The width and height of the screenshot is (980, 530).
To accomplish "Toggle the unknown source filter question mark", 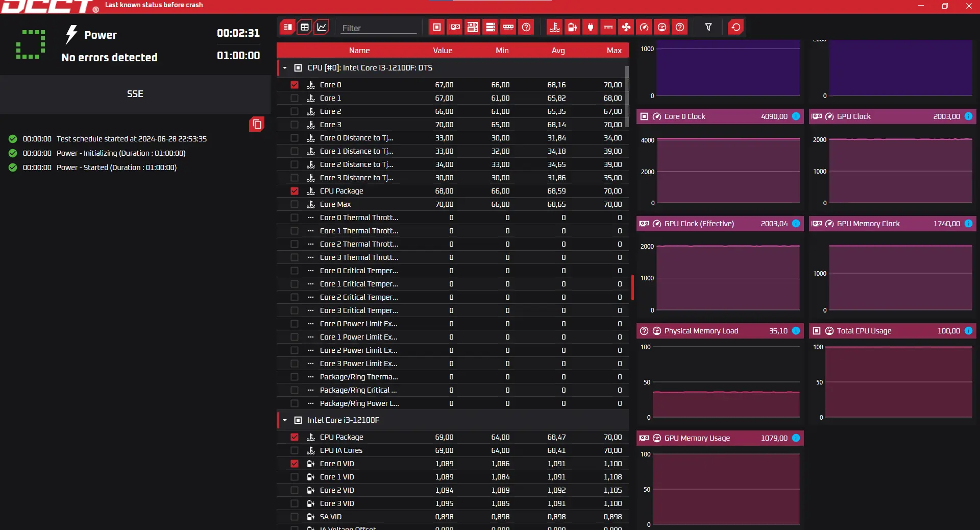I will point(526,27).
